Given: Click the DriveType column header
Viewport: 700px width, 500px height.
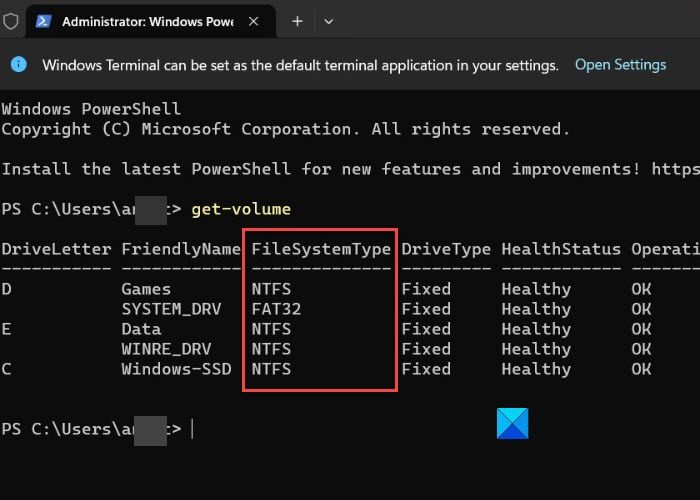Looking at the screenshot, I should coord(446,249).
